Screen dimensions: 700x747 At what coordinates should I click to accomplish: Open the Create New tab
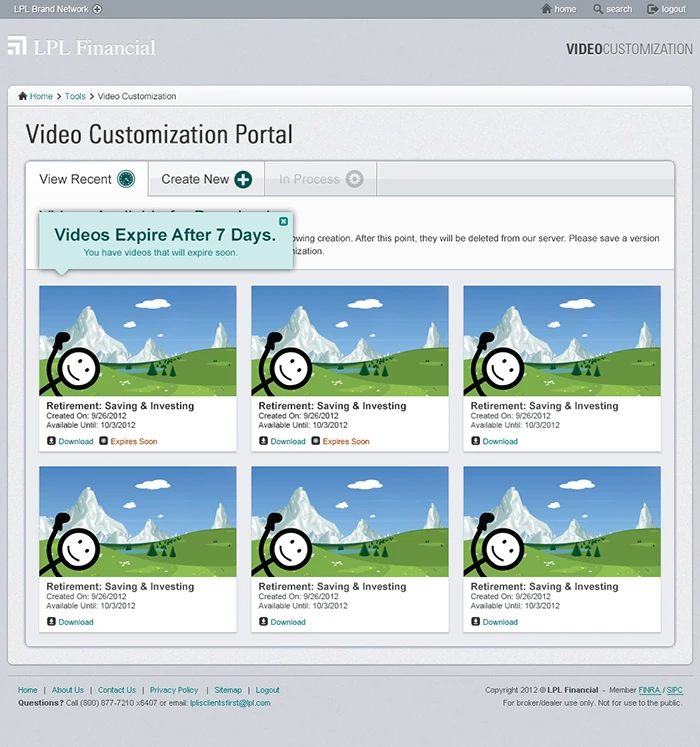(206, 179)
